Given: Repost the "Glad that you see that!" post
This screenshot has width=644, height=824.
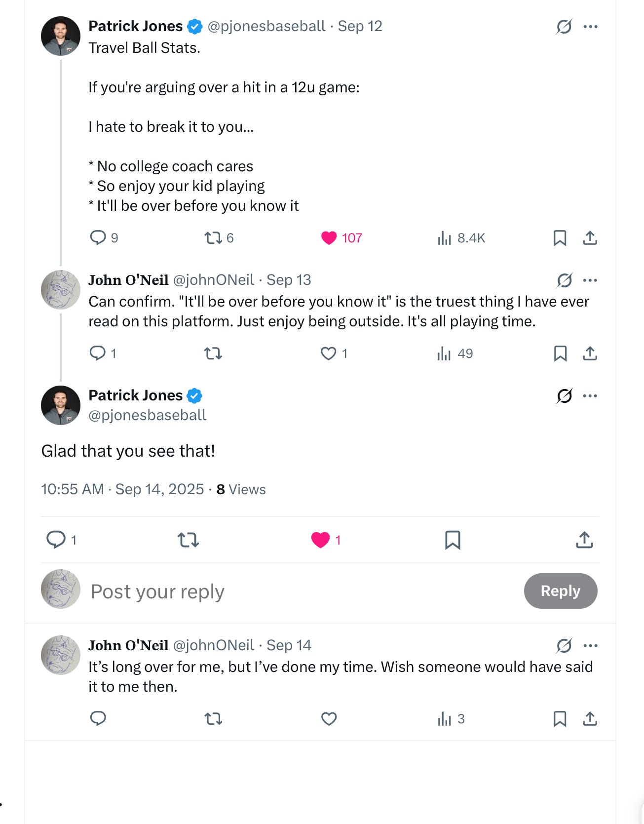Looking at the screenshot, I should point(188,540).
